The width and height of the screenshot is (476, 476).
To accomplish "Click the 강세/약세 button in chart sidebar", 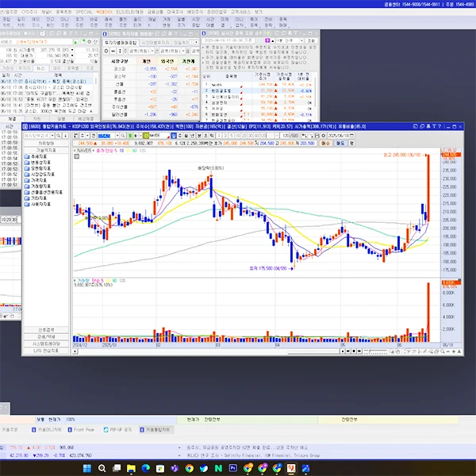I will (46, 336).
